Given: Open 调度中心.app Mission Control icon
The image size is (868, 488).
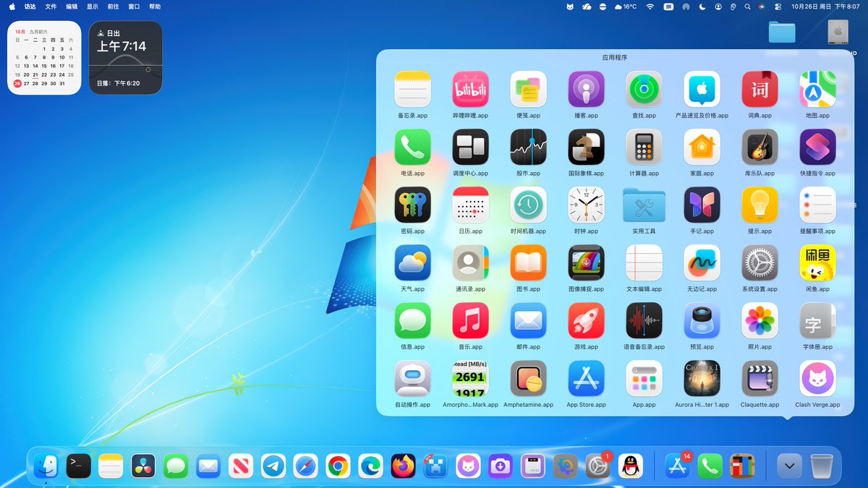Looking at the screenshot, I should tap(470, 147).
